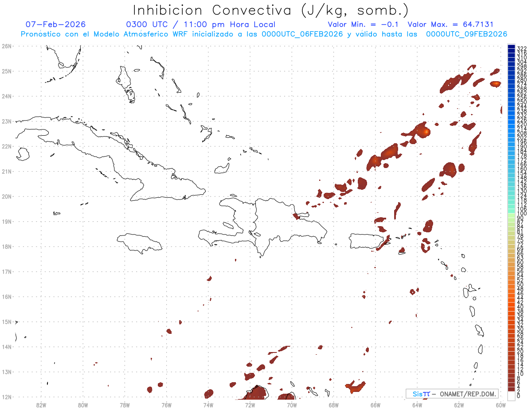Click the "0000UTC_09FEB2026" valid-until timestamp
Viewport: 532px width, 411px height.
point(467,34)
